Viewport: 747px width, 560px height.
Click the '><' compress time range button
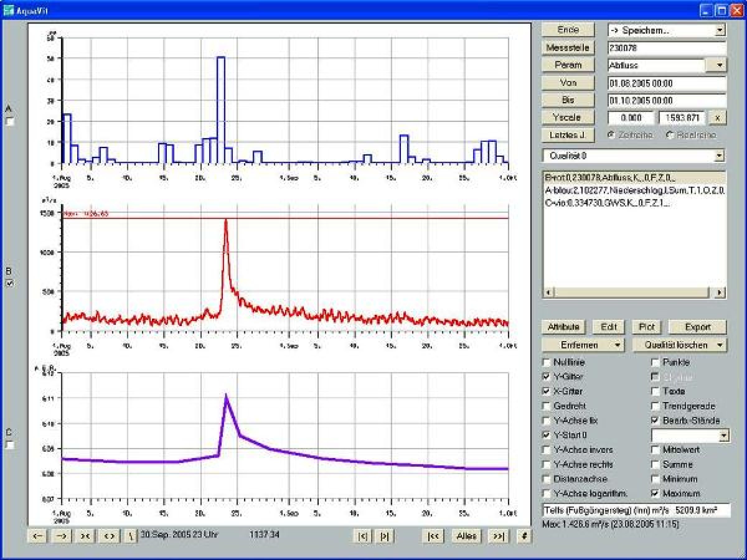(85, 536)
